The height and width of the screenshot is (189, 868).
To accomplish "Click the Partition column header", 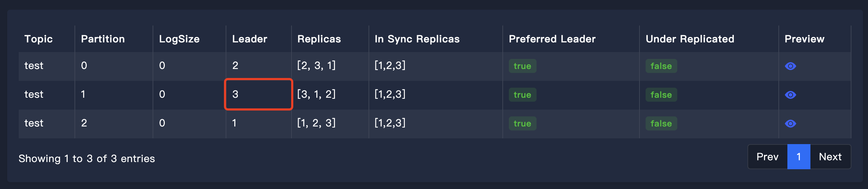I will (x=103, y=39).
